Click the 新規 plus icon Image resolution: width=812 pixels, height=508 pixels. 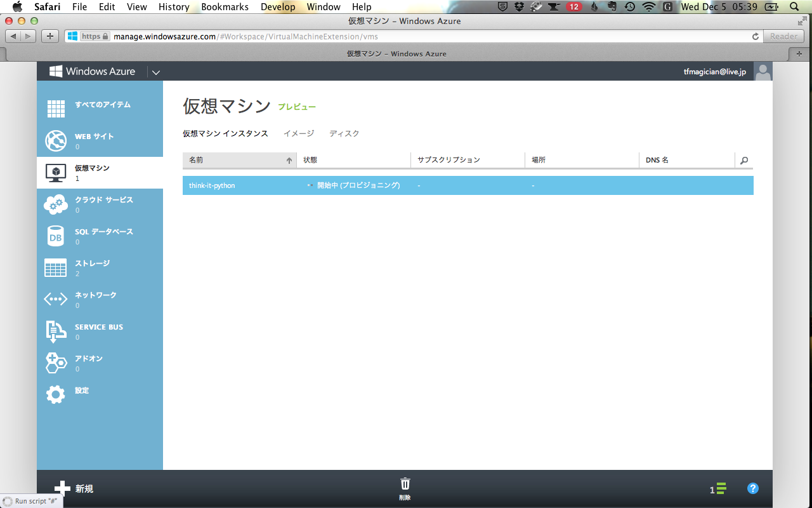[62, 488]
